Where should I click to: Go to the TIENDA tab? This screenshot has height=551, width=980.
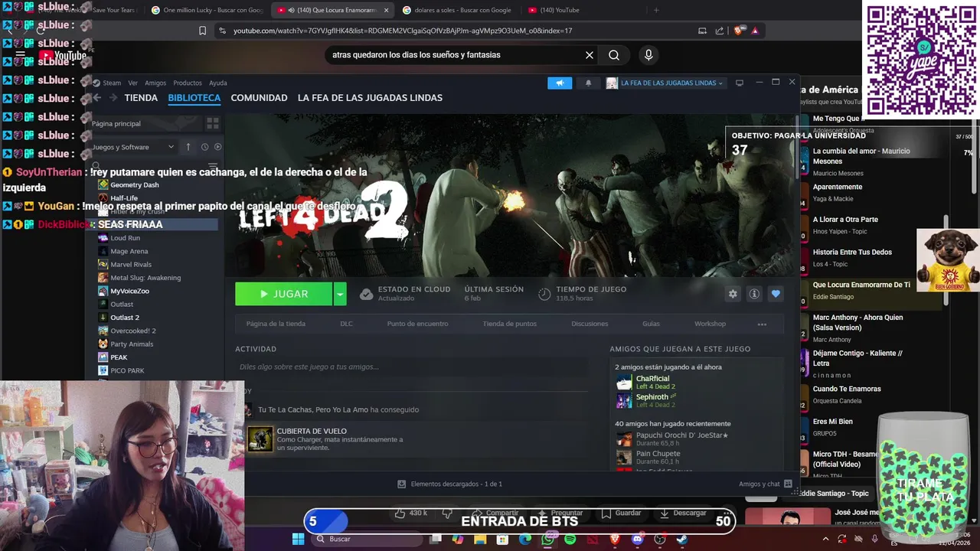[x=141, y=98]
